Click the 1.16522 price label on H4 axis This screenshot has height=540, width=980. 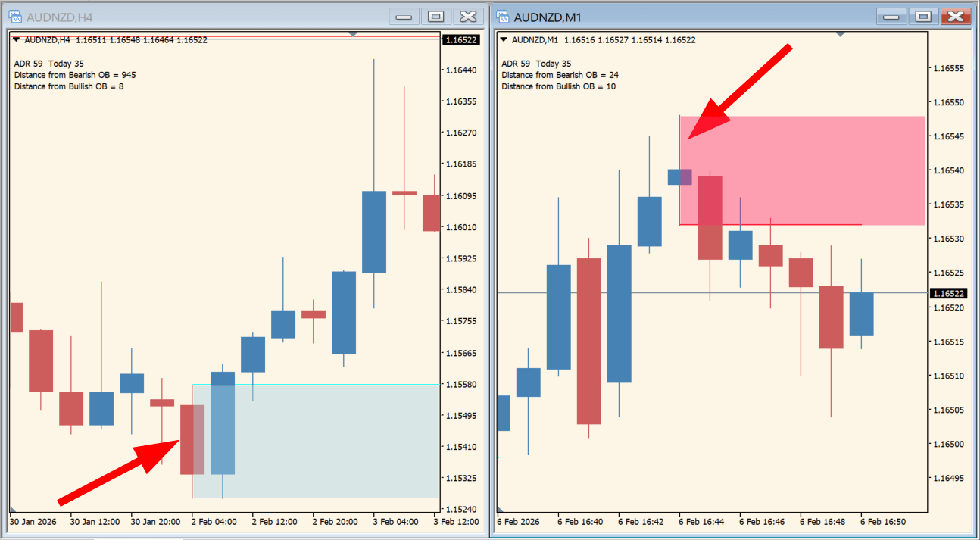click(x=460, y=39)
